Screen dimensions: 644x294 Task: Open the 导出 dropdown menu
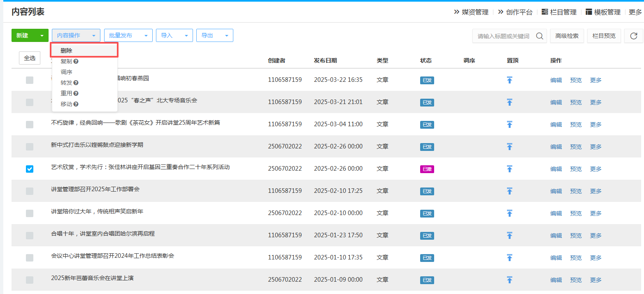214,36
